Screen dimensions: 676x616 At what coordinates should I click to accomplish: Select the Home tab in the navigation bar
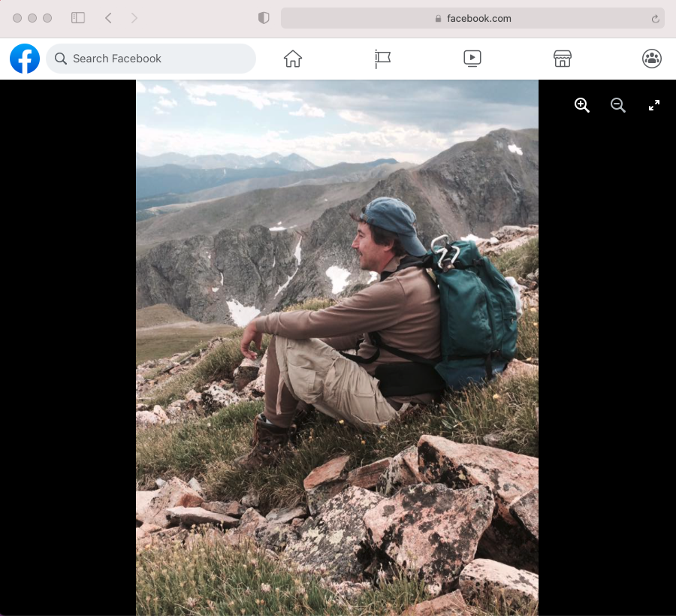tap(292, 58)
